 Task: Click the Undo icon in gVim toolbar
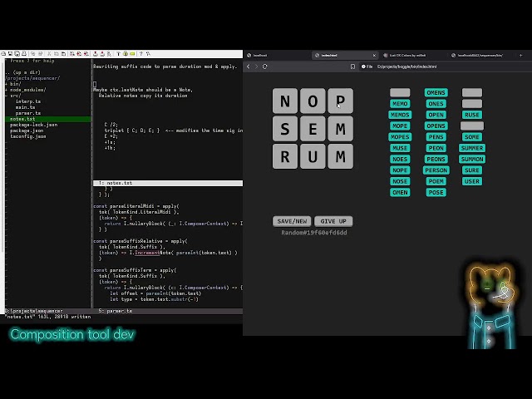(x=33, y=53)
